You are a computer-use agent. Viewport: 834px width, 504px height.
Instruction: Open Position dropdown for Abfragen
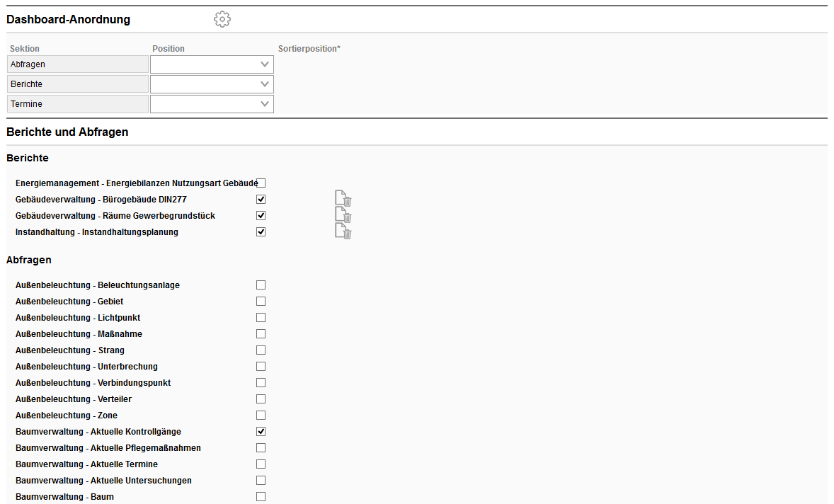(212, 64)
